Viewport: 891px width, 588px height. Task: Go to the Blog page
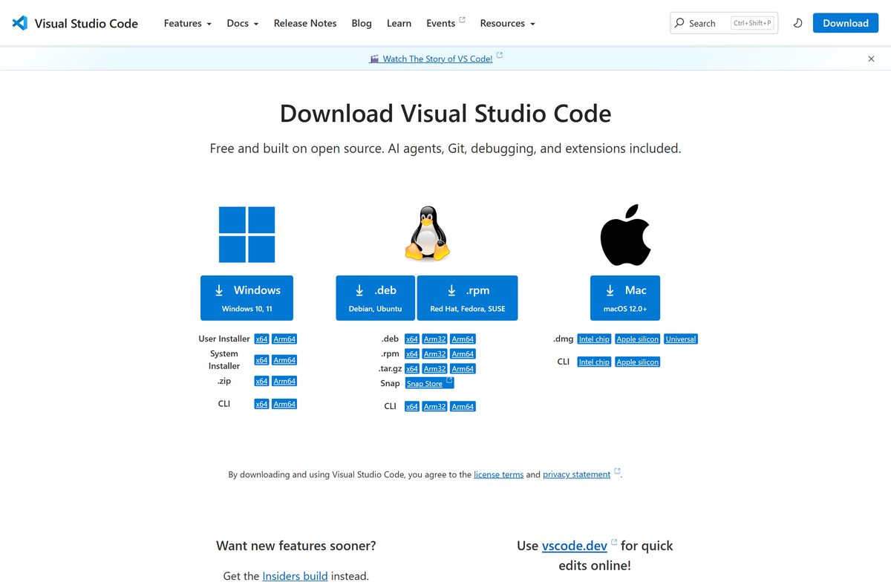362,23
